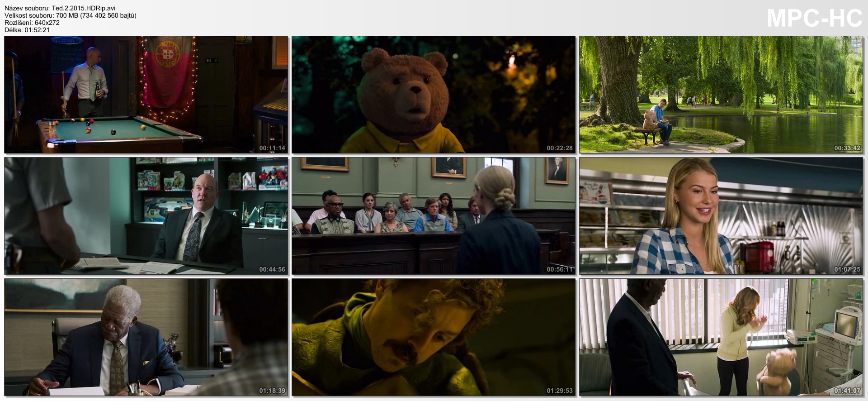Click the pool table scene thumbnail
Viewport: 868px width, 401px height.
146,95
